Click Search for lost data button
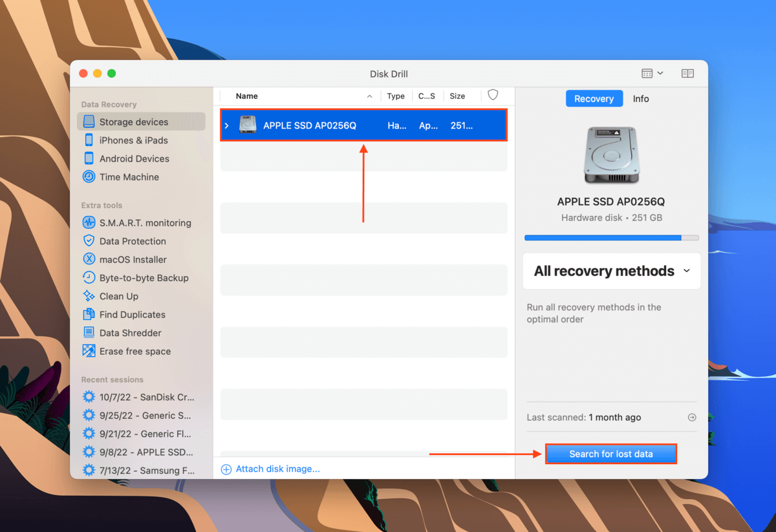 pos(611,454)
